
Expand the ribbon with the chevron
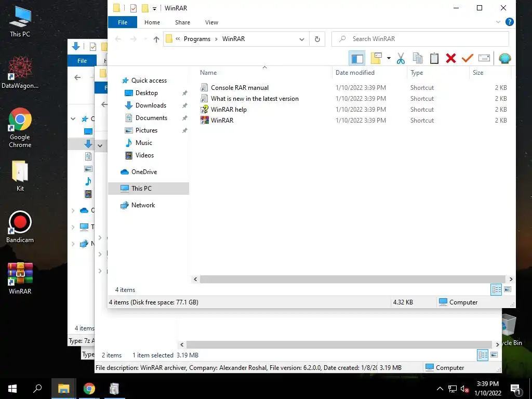[498, 22]
